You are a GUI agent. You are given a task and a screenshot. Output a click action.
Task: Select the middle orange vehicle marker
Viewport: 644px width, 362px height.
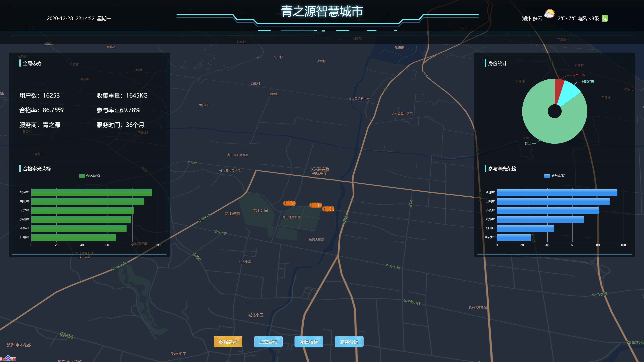point(315,205)
